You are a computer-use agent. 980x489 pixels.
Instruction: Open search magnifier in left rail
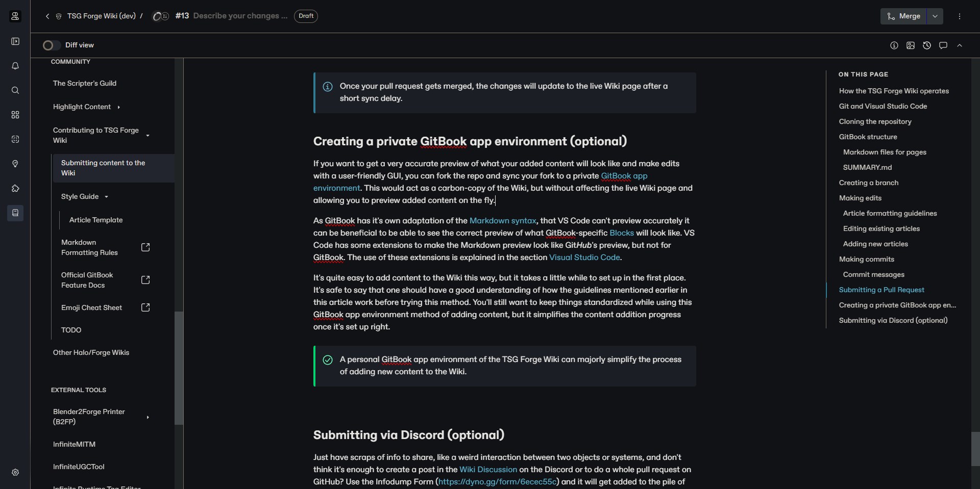[x=15, y=90]
